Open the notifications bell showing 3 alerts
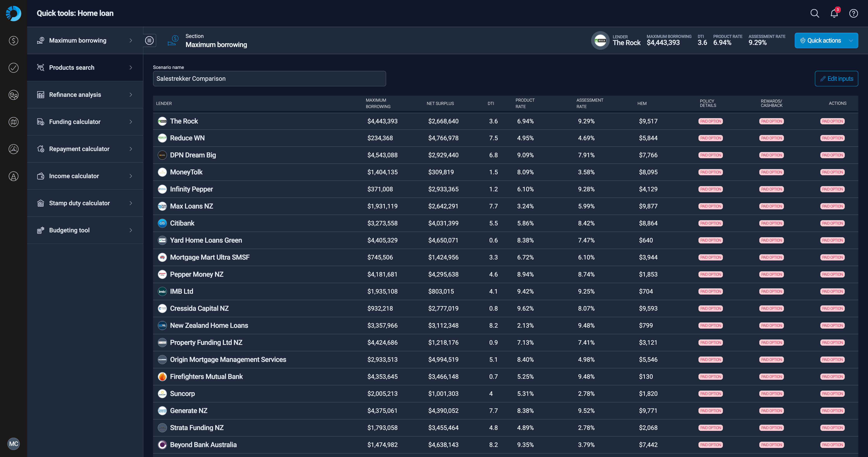The image size is (868, 457). coord(834,14)
